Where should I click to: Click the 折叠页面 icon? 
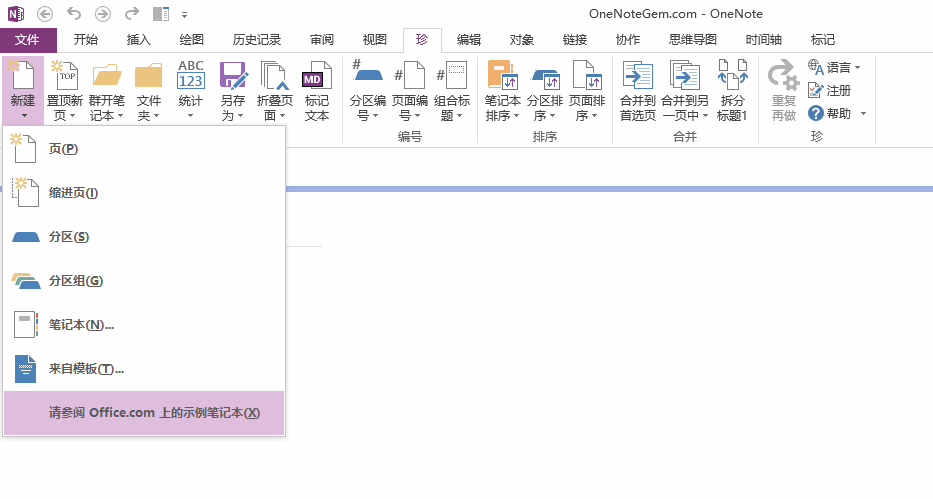point(275,76)
